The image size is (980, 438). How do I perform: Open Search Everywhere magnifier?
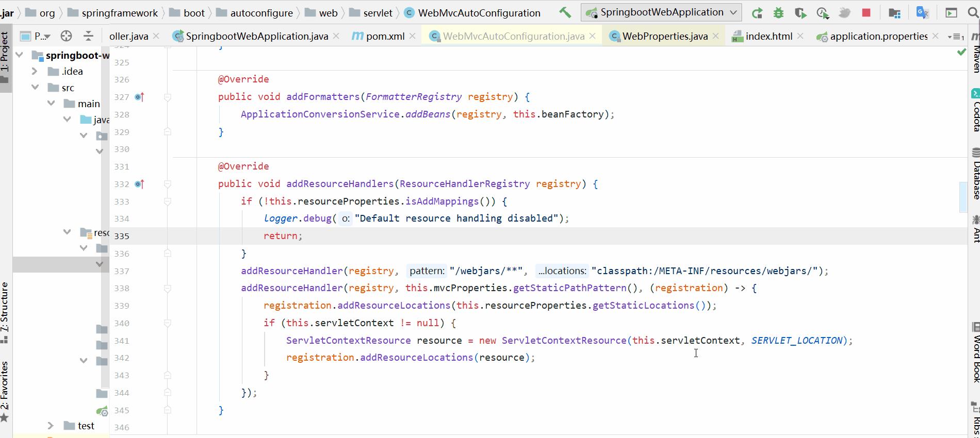(x=973, y=13)
